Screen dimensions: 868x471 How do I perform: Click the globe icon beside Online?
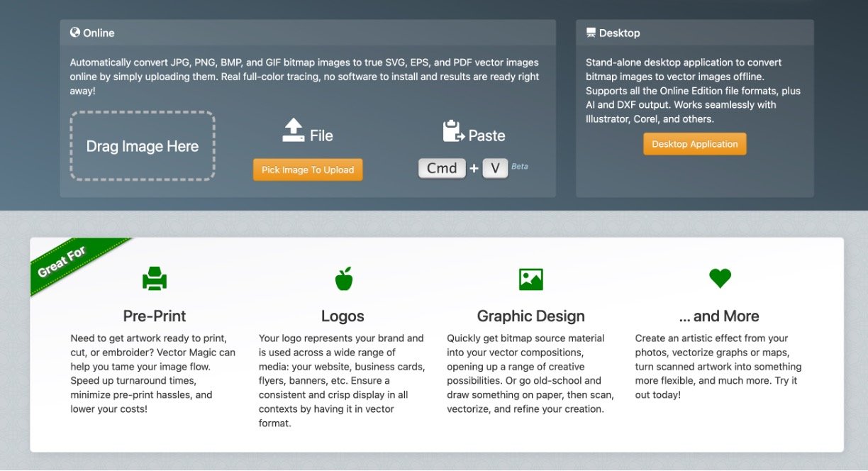(x=75, y=33)
